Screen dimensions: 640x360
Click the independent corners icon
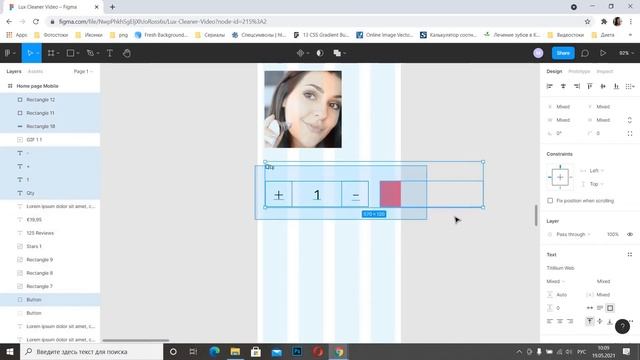point(630,133)
